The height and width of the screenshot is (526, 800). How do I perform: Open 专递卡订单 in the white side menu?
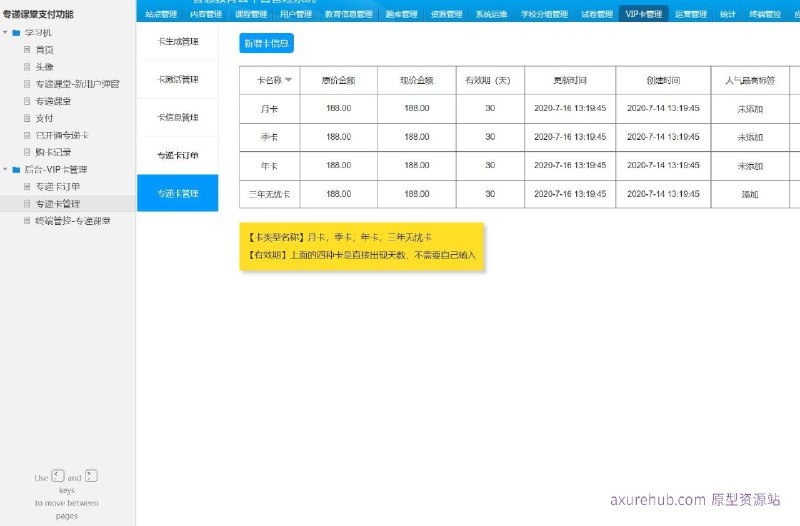click(178, 155)
